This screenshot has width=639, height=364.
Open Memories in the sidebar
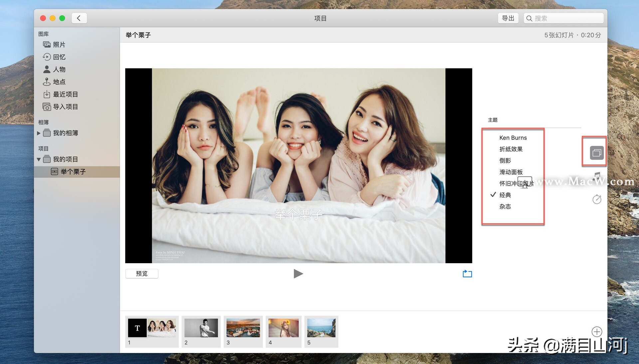[x=59, y=57]
